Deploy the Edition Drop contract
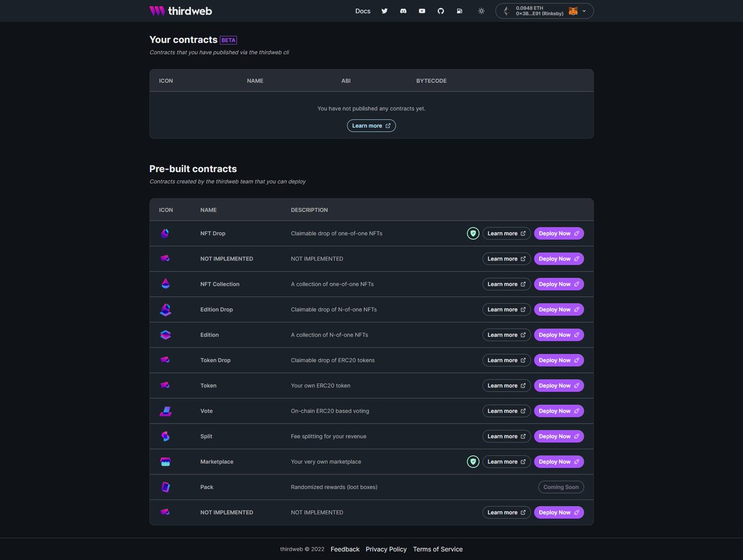The height and width of the screenshot is (560, 743). [x=559, y=309]
